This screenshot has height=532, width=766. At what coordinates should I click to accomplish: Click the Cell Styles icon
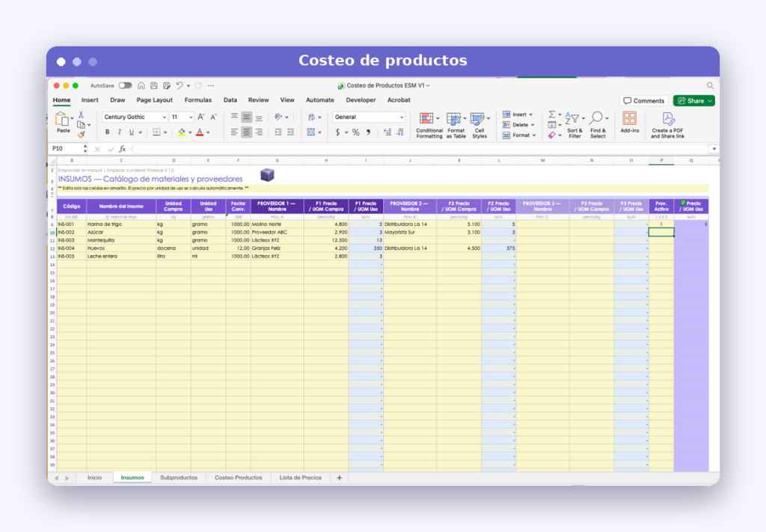click(x=477, y=119)
